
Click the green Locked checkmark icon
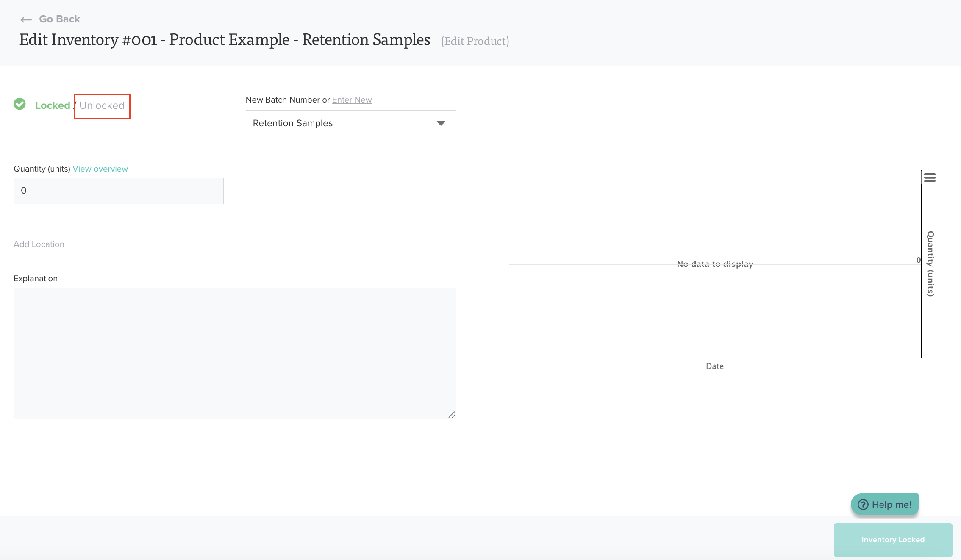click(x=19, y=104)
